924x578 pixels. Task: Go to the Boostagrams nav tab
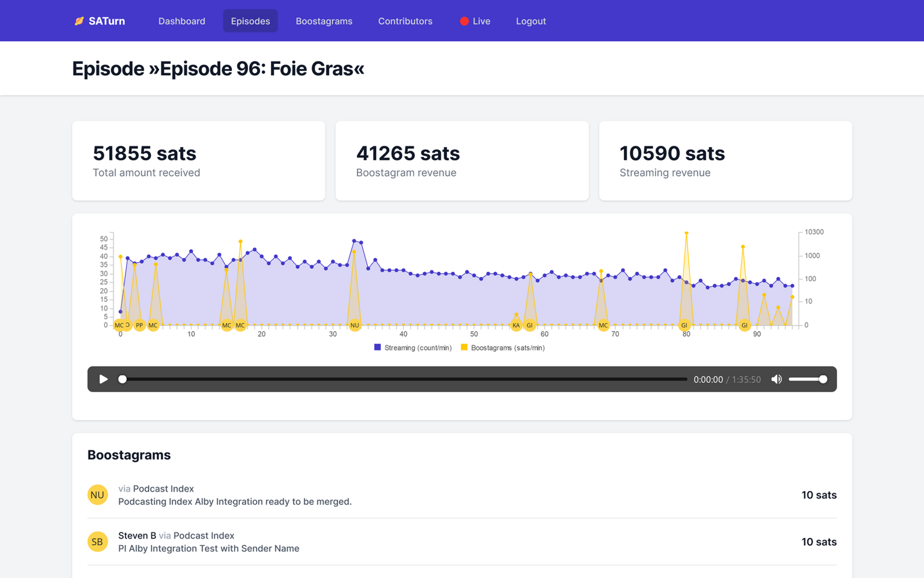[x=324, y=21]
